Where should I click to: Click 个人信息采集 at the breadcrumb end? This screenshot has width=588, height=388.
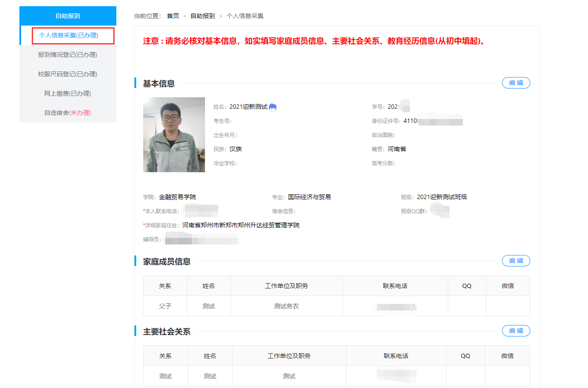coord(245,16)
